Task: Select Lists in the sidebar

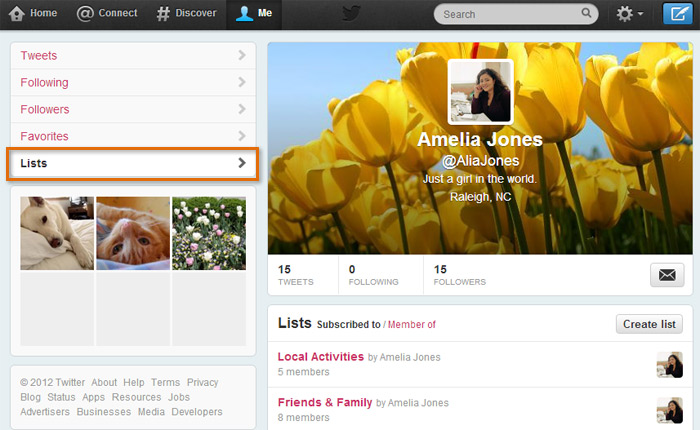Action: click(133, 163)
